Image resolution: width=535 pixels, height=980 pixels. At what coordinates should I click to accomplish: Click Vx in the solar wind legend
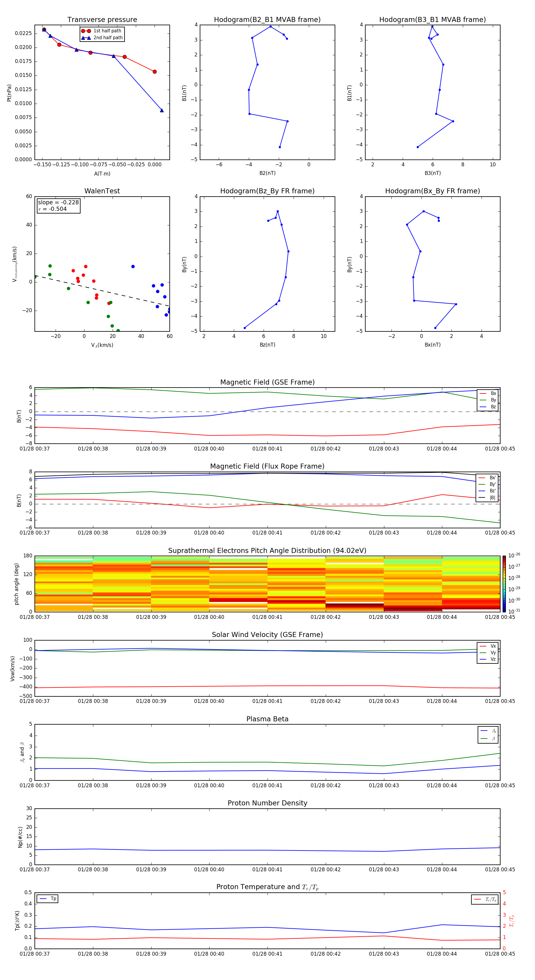coord(488,646)
